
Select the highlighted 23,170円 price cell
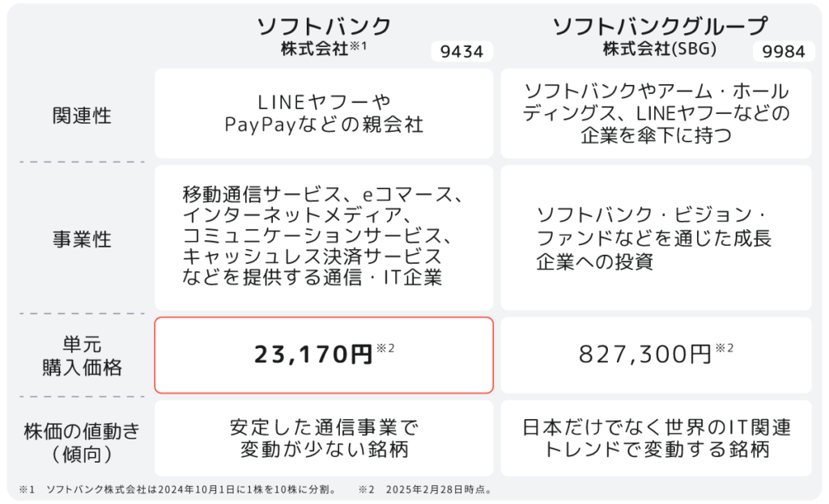pyautogui.click(x=324, y=355)
